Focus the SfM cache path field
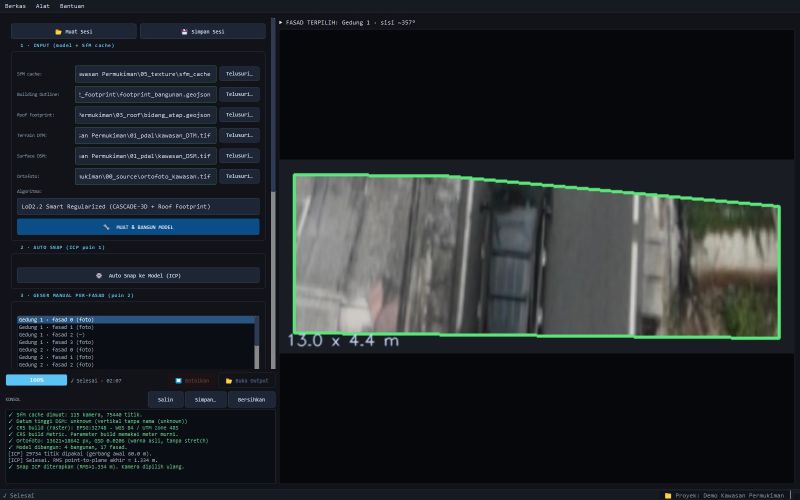The width and height of the screenshot is (800, 500). point(145,74)
